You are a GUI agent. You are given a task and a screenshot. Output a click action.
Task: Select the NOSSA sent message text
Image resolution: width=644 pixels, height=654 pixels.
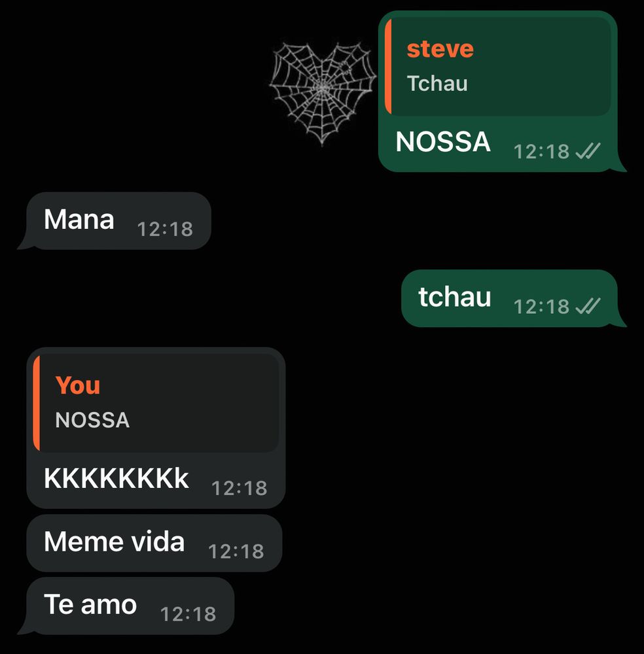443,142
